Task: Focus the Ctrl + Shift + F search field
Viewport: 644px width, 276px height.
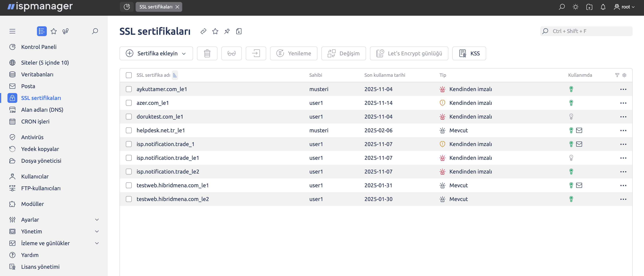Action: 586,31
